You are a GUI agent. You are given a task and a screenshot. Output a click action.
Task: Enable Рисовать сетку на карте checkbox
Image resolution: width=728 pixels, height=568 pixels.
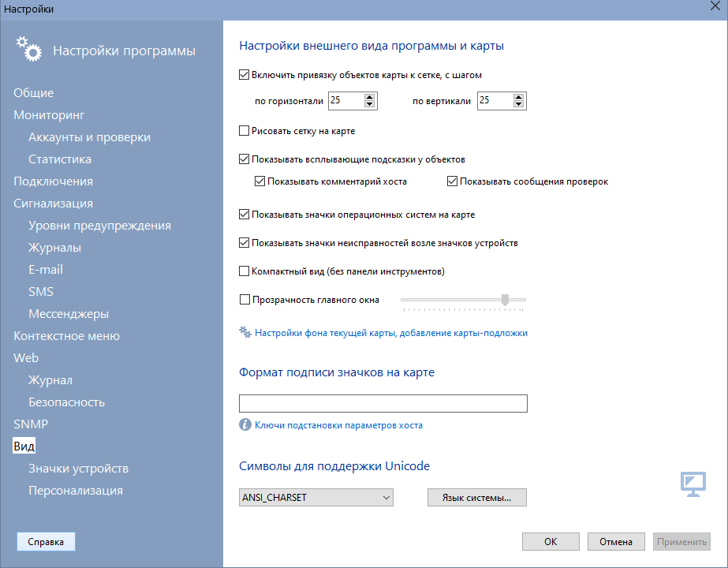pos(245,131)
